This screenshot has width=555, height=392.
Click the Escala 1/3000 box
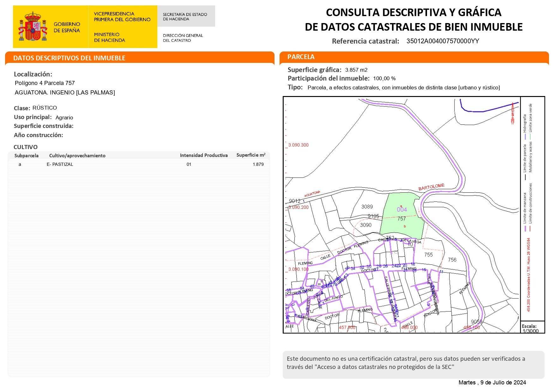tap(532, 328)
